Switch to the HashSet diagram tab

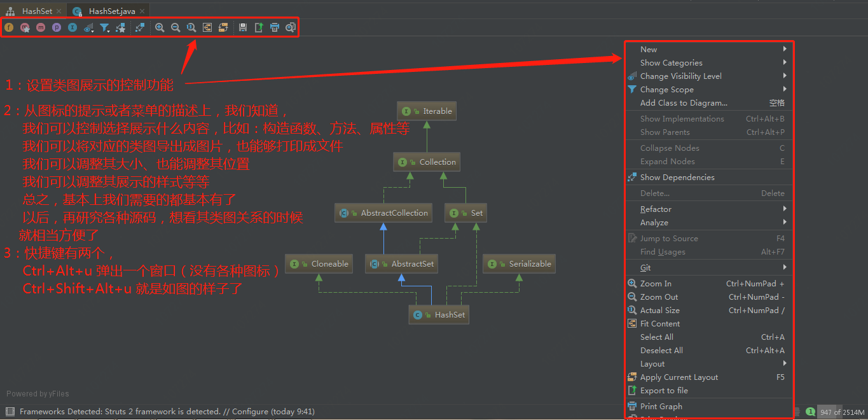tap(32, 11)
